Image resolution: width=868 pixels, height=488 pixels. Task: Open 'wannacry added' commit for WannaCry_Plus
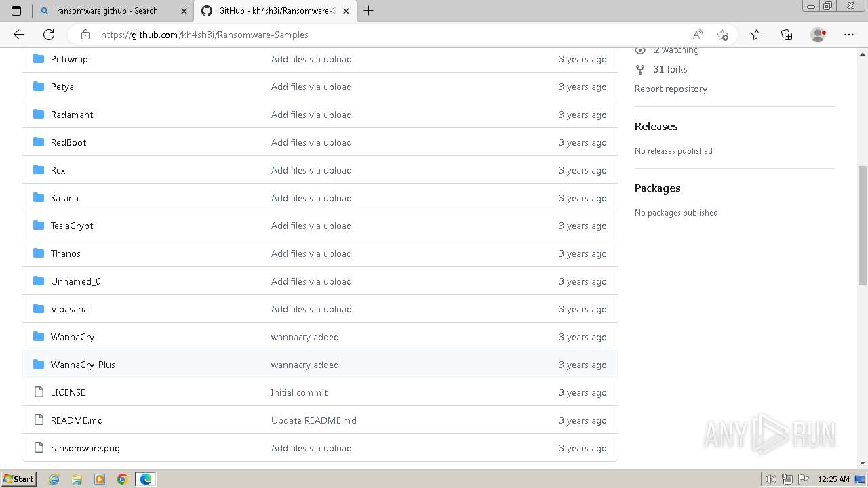(x=305, y=365)
